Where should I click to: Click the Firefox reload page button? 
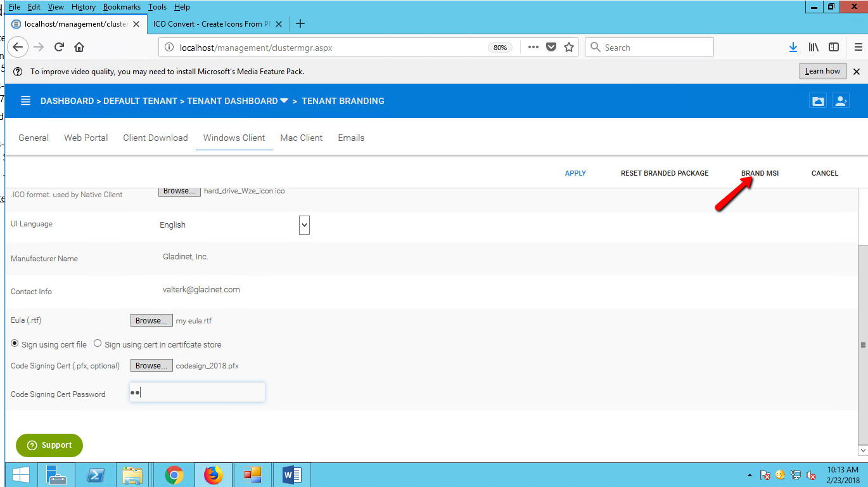[x=59, y=47]
